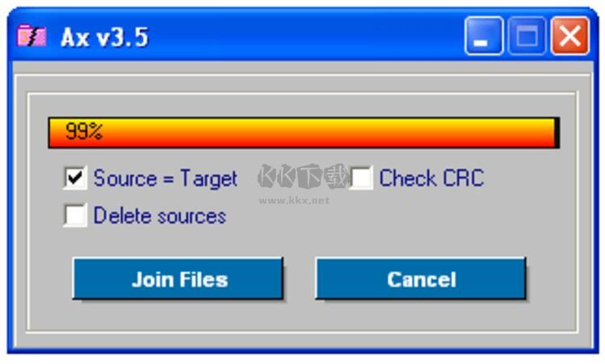Click the disabled maximize window button

(527, 36)
